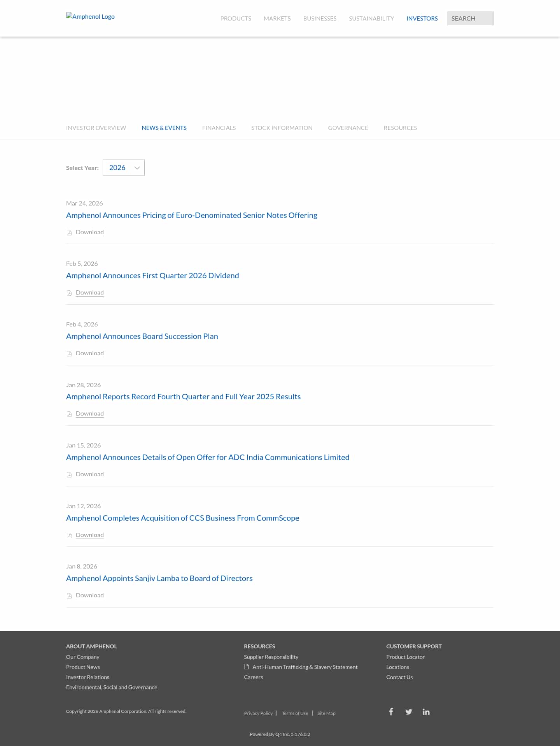
Task: Open the Terms of Use link
Action: [x=295, y=713]
